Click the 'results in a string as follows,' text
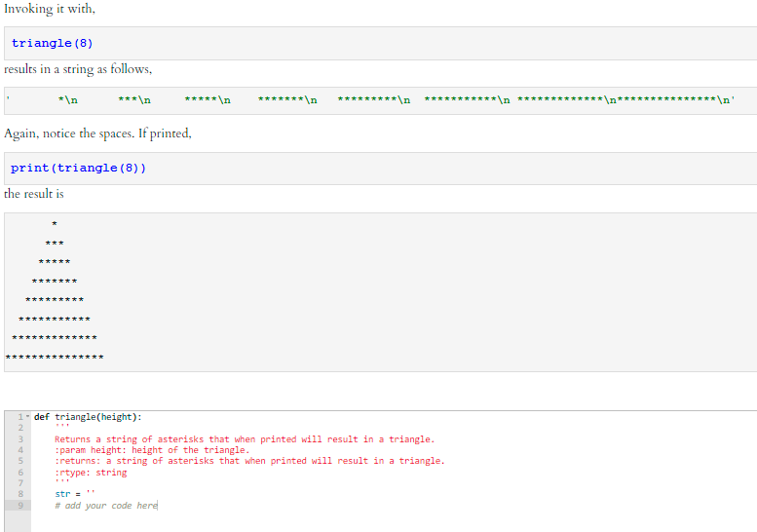The width and height of the screenshot is (757, 532). pos(78,69)
